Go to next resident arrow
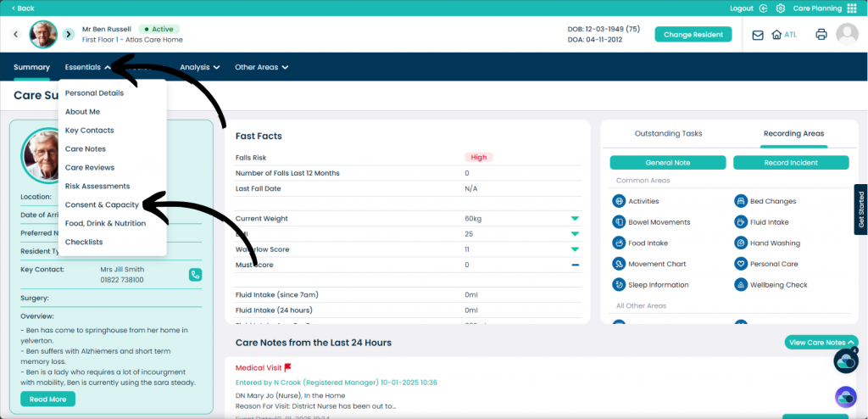The height and width of the screenshot is (419, 868). point(68,35)
